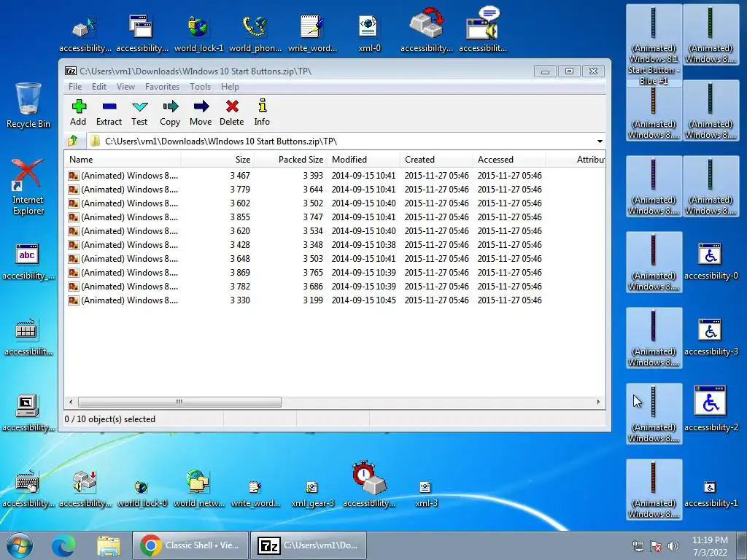The height and width of the screenshot is (560, 747).
Task: Sort by the Created column header
Action: pyautogui.click(x=436, y=160)
